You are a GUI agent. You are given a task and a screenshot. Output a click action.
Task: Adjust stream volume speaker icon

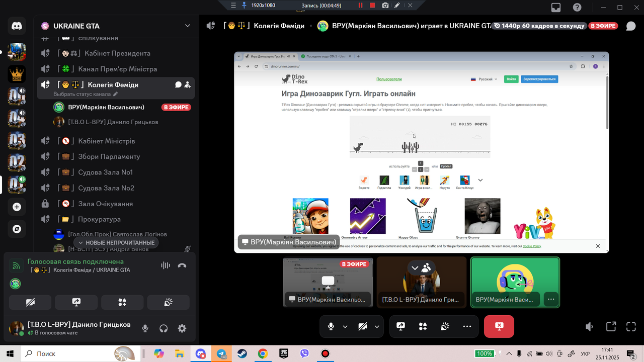pos(590,327)
